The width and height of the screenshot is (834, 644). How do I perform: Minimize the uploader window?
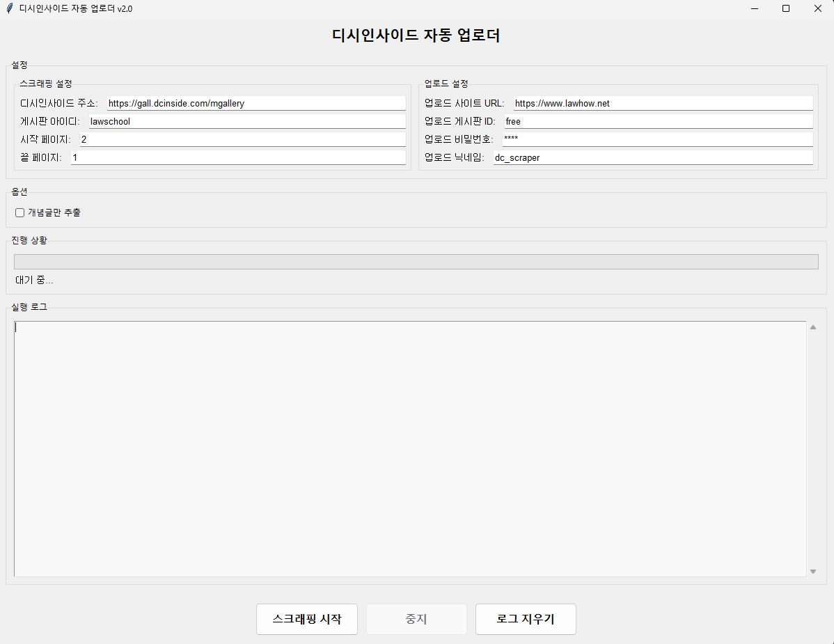pyautogui.click(x=754, y=8)
